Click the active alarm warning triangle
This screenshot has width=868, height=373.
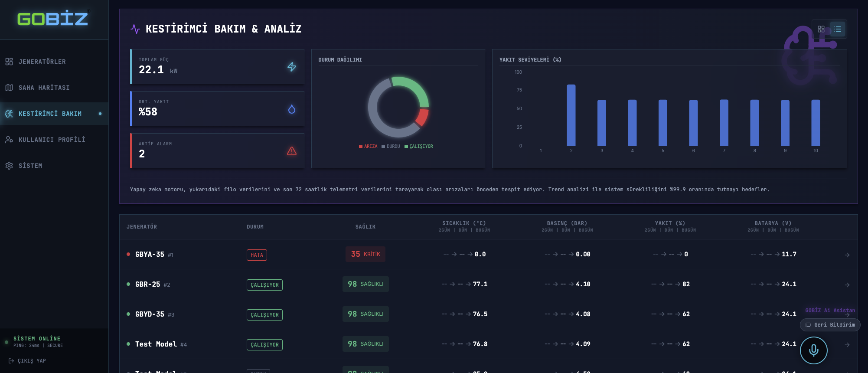point(292,151)
